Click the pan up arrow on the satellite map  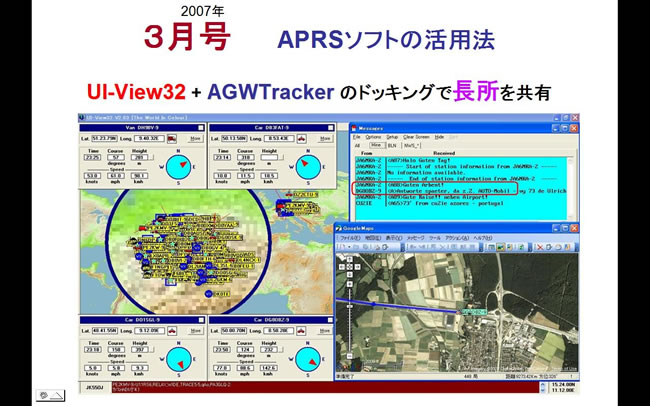pyautogui.click(x=349, y=260)
